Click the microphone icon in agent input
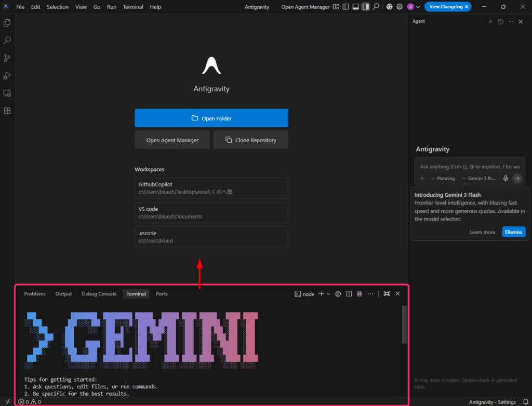 coord(506,179)
